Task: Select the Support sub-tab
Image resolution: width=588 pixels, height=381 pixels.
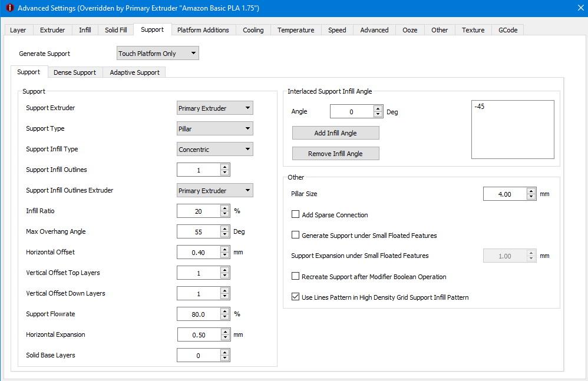Action: click(x=29, y=72)
